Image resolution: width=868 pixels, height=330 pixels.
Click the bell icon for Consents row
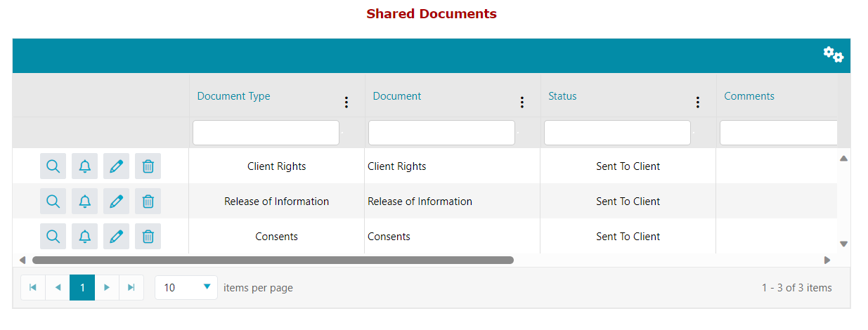85,237
